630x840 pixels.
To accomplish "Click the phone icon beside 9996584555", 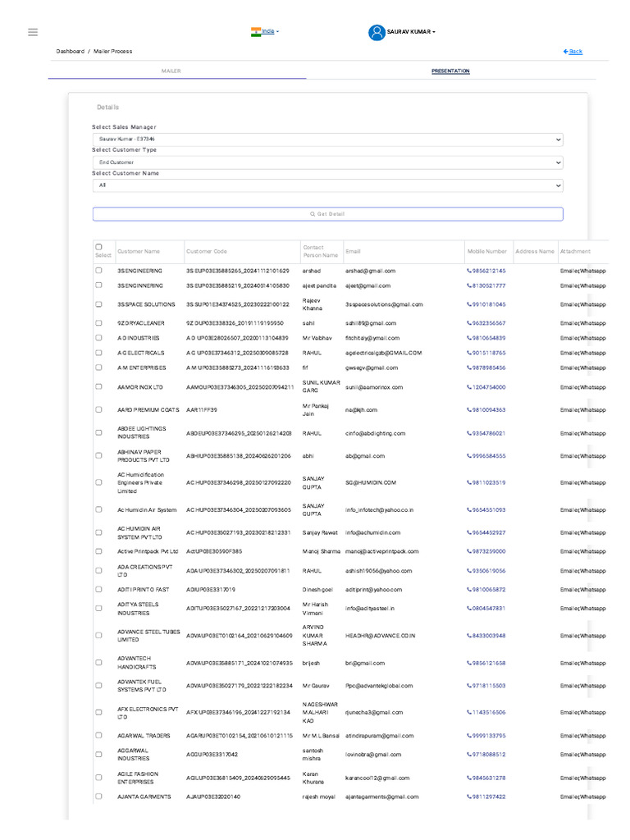I will coord(469,456).
